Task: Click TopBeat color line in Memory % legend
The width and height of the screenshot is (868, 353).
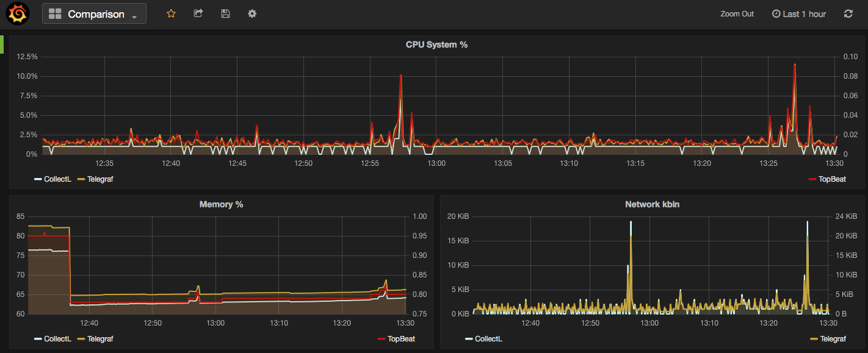Action: [382, 338]
